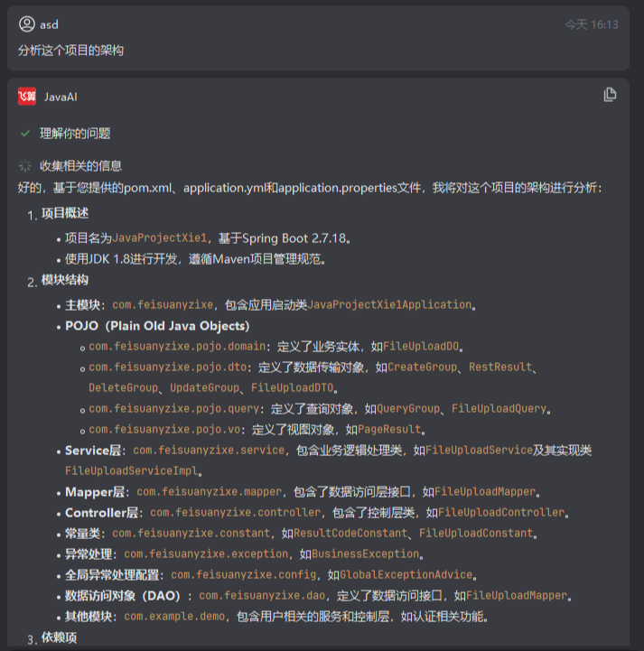Screen dimensions: 644x651
Task: Click the class name BusinessException
Action: tap(366, 553)
